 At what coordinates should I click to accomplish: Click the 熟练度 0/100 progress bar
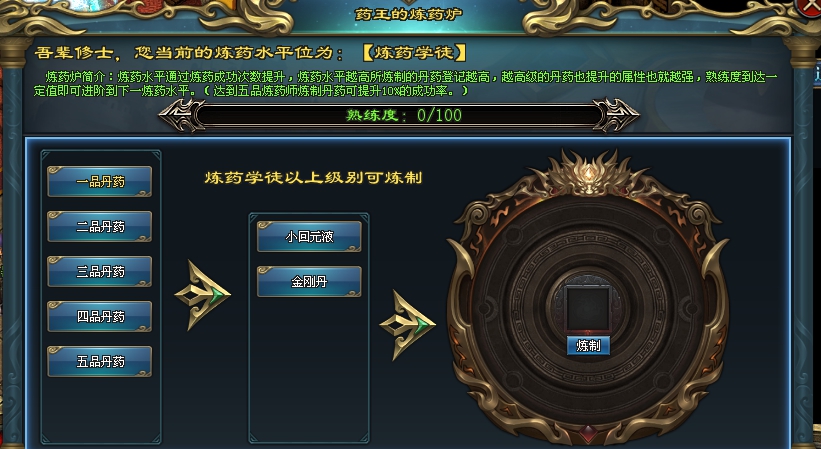(x=399, y=115)
